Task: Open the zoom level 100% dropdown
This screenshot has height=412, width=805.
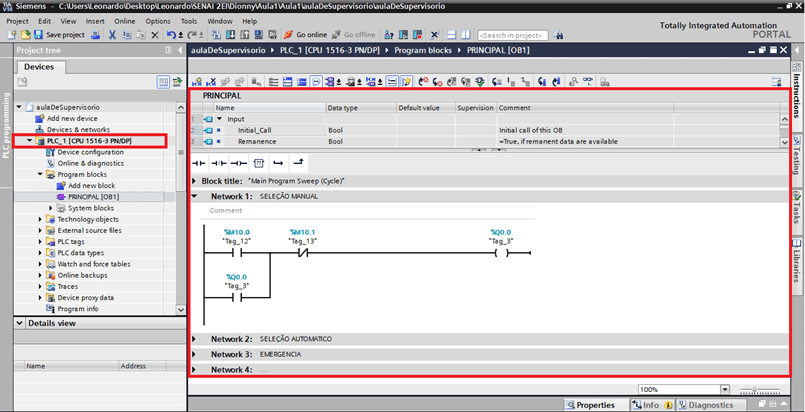Action: coord(724,390)
